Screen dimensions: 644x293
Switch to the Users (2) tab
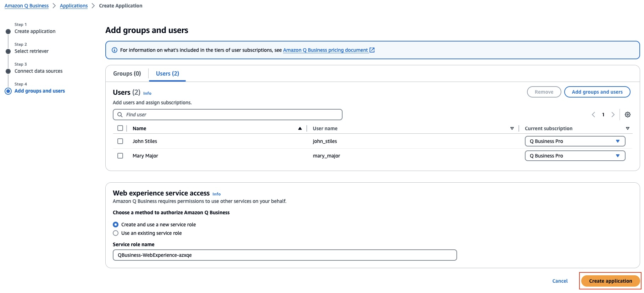[167, 73]
